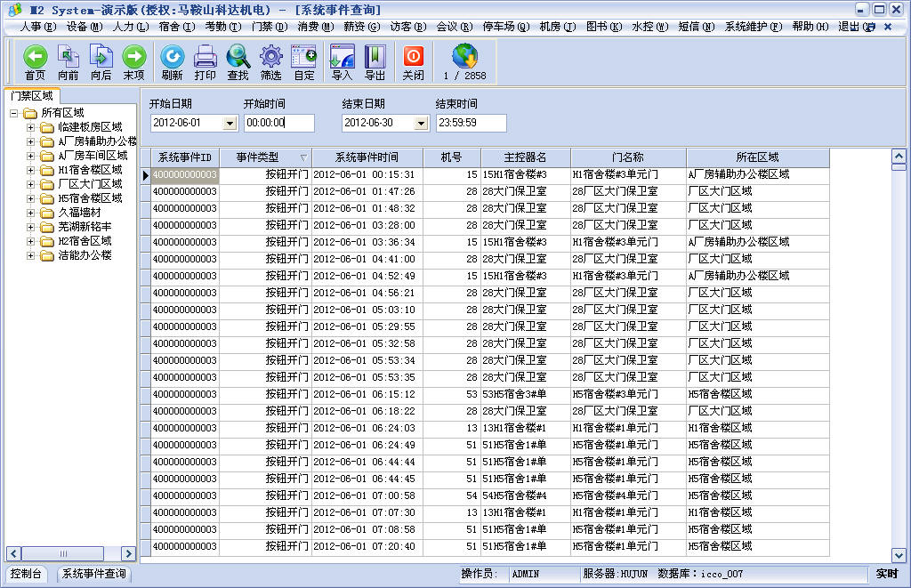Sort by the 事件类型 column header

tap(265, 157)
